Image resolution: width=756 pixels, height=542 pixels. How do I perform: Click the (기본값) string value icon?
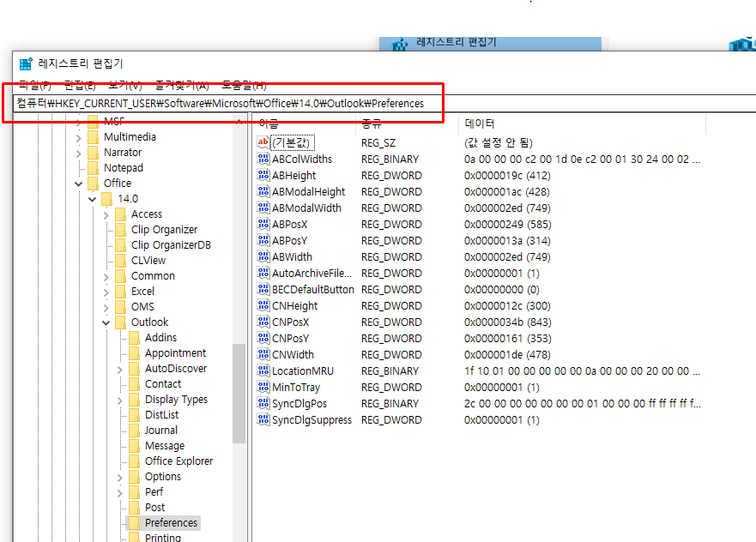pos(263,142)
